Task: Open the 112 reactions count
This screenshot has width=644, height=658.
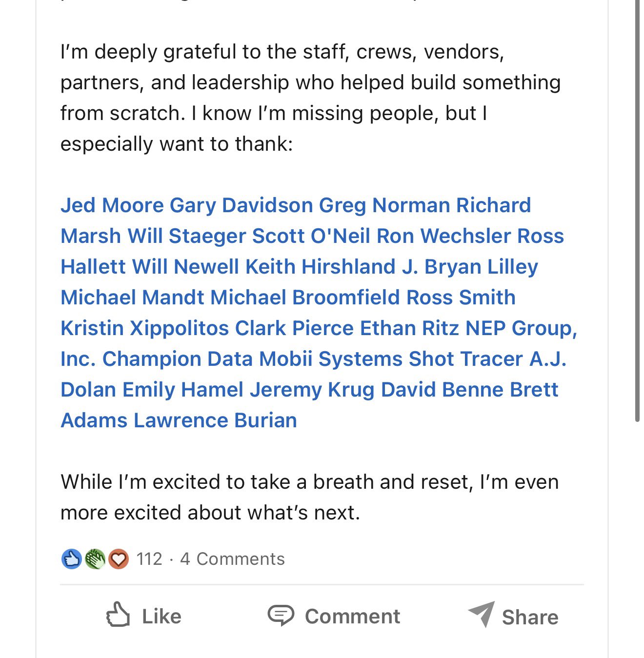Action: coord(149,559)
